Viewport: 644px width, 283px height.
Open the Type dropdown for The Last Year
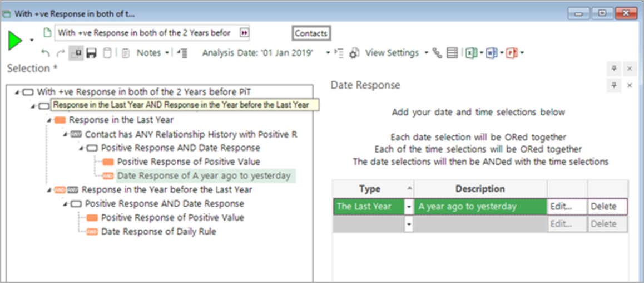pos(409,207)
